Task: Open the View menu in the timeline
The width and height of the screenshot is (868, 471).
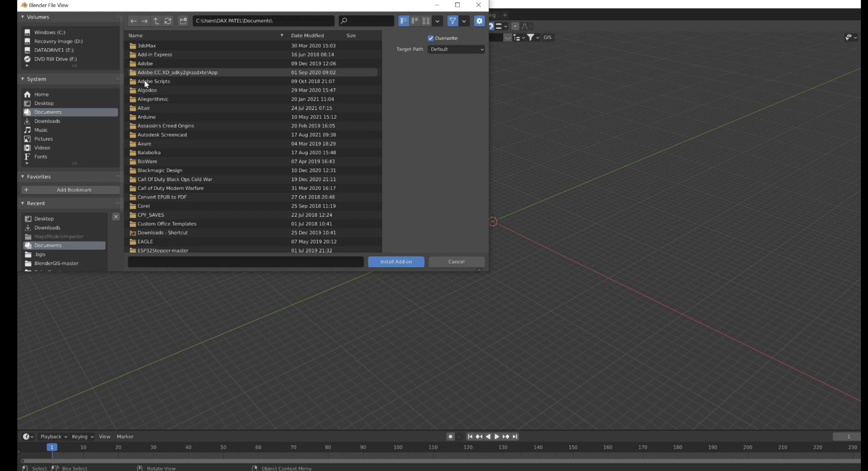Action: tap(104, 436)
